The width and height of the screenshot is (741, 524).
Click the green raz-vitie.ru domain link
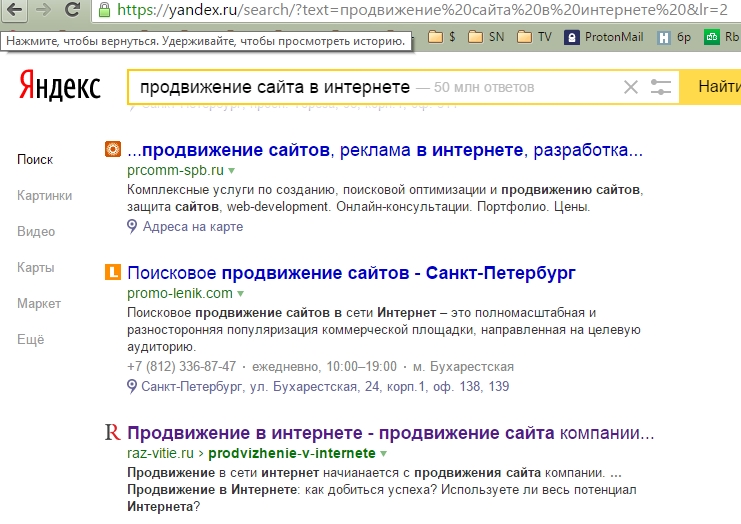[160, 453]
